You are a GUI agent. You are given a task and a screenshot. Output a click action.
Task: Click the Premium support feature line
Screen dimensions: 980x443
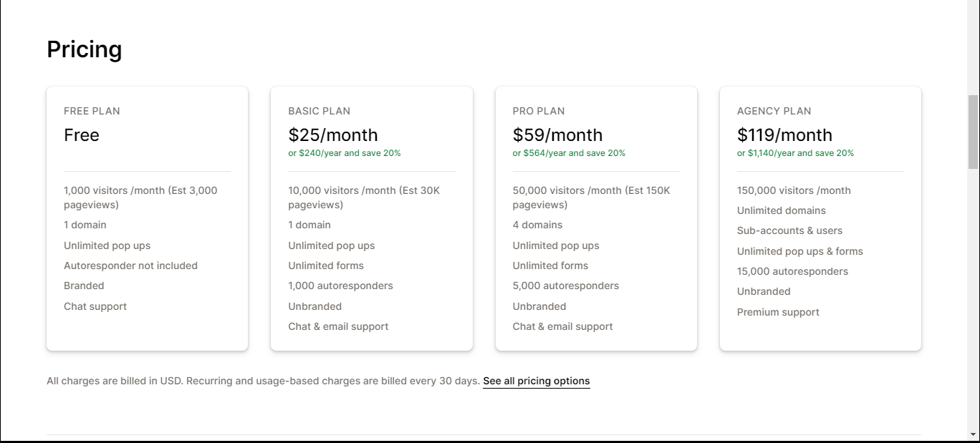[x=778, y=312]
